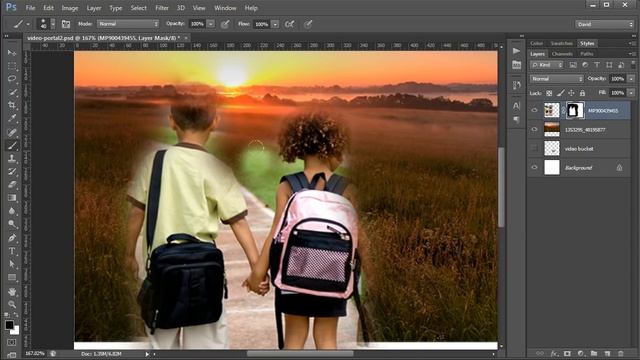Open brush Flow slider arrow

point(275,24)
